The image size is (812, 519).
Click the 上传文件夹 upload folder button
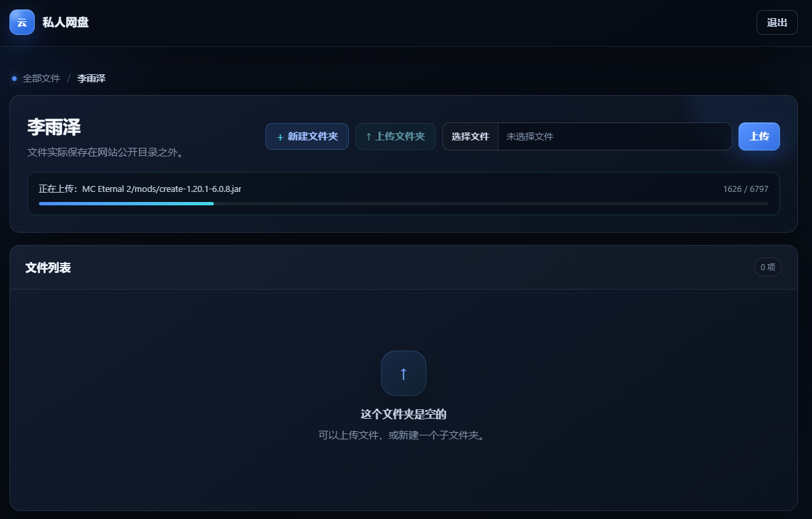click(x=396, y=136)
